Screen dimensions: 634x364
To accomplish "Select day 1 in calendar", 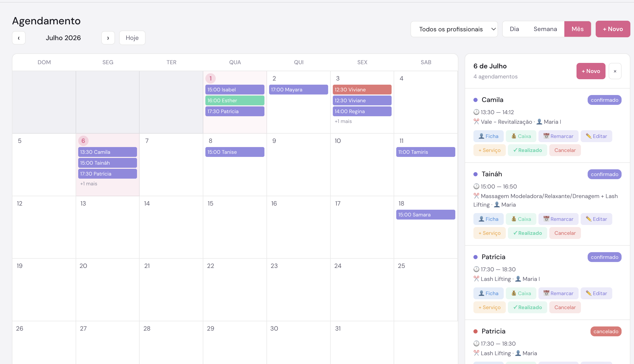I will click(x=211, y=78).
